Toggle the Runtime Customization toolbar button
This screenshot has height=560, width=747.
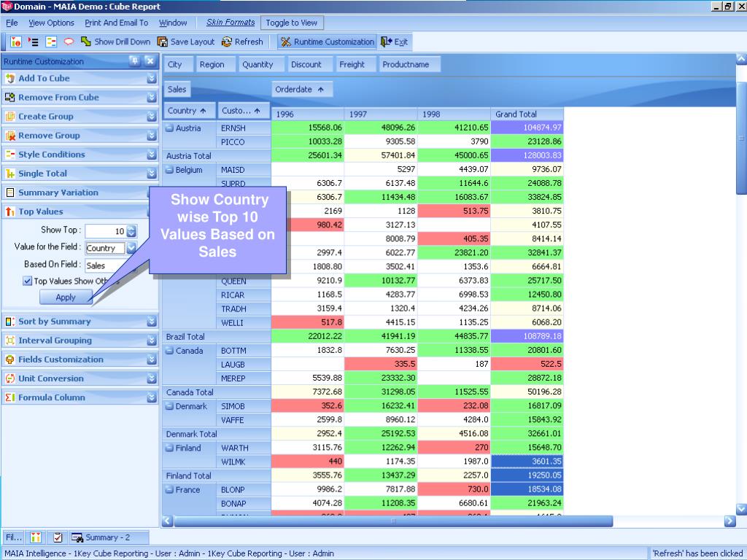(x=327, y=42)
